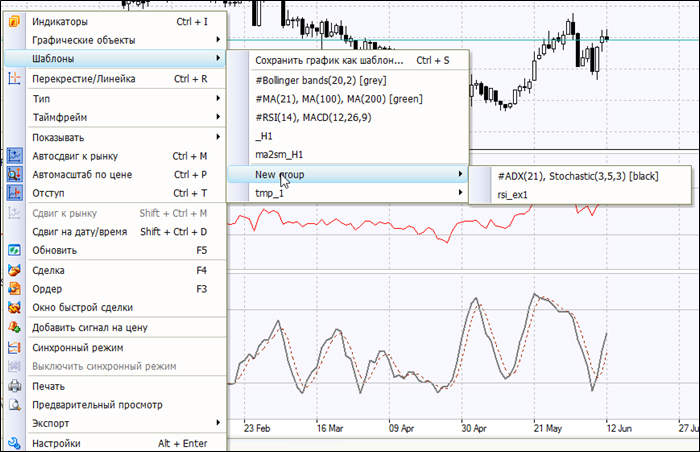
Task: Apply the rsi_ex1 template
Action: [x=512, y=194]
